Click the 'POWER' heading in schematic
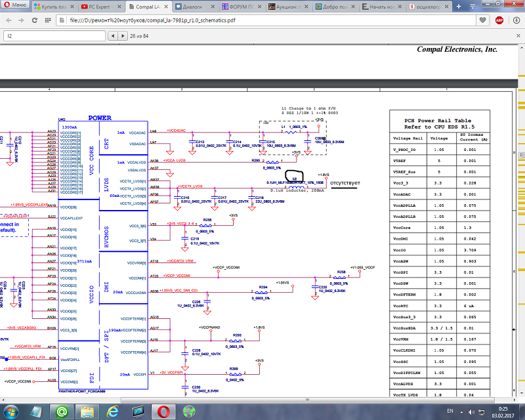 point(100,118)
